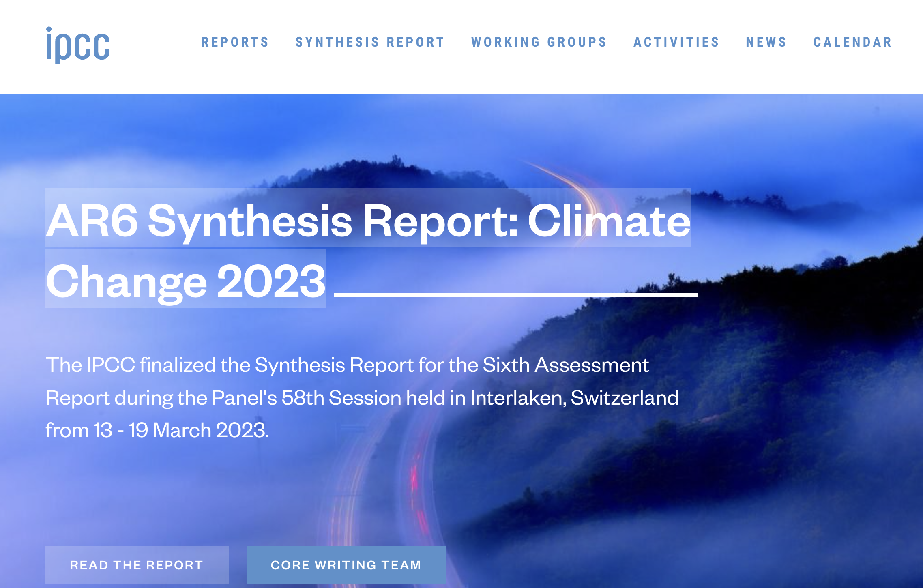Click the '13 - 19 March 2023' date text
923x588 pixels.
[x=180, y=430]
